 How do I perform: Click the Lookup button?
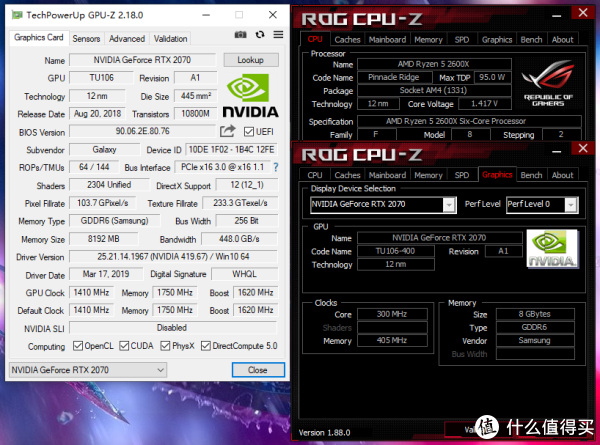251,60
